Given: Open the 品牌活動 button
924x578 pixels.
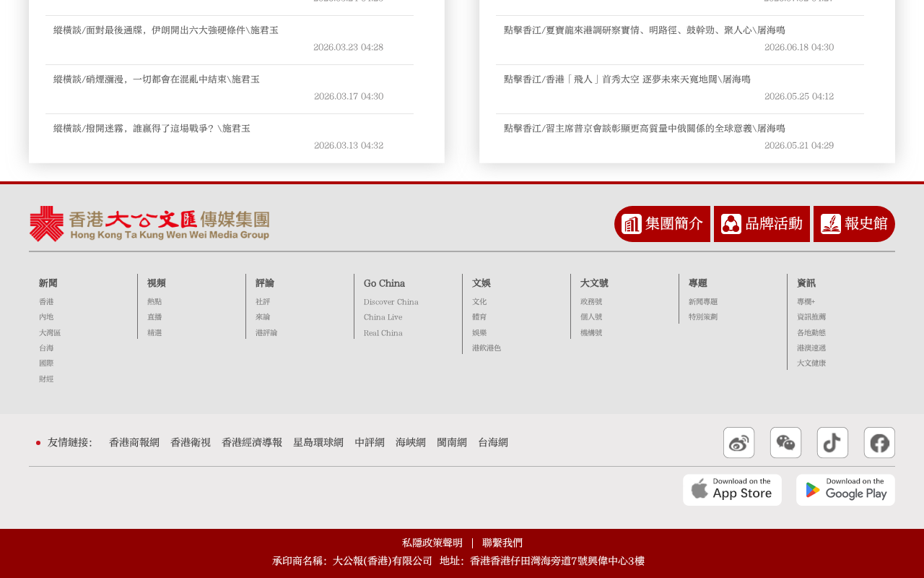Looking at the screenshot, I should click(x=762, y=224).
